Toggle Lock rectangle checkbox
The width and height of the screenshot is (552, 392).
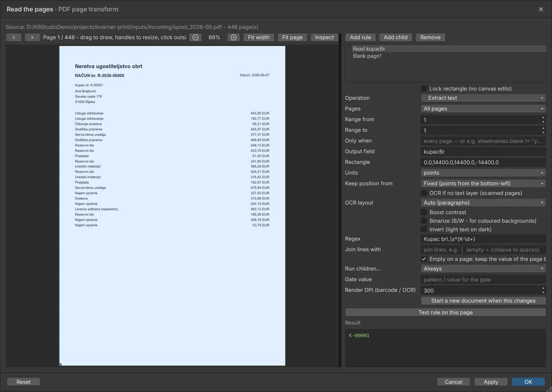click(x=424, y=88)
